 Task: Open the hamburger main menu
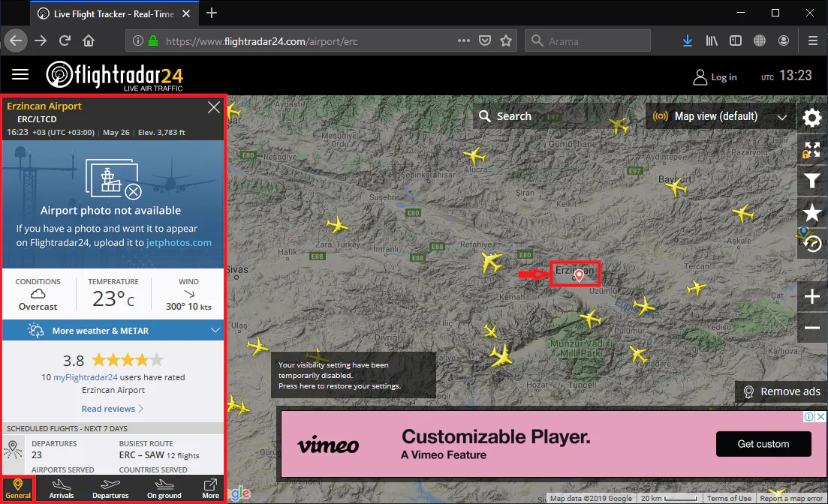tap(20, 75)
